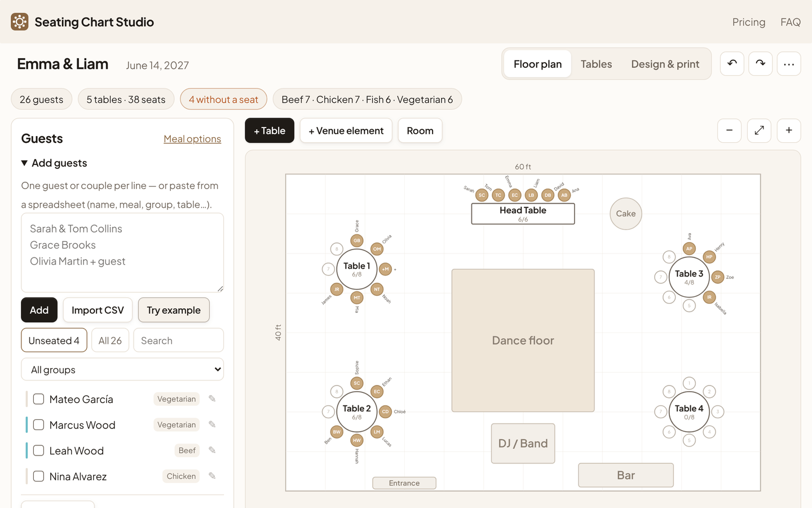Click the + Venue element button
Screen dimensions: 812x508
click(x=346, y=130)
